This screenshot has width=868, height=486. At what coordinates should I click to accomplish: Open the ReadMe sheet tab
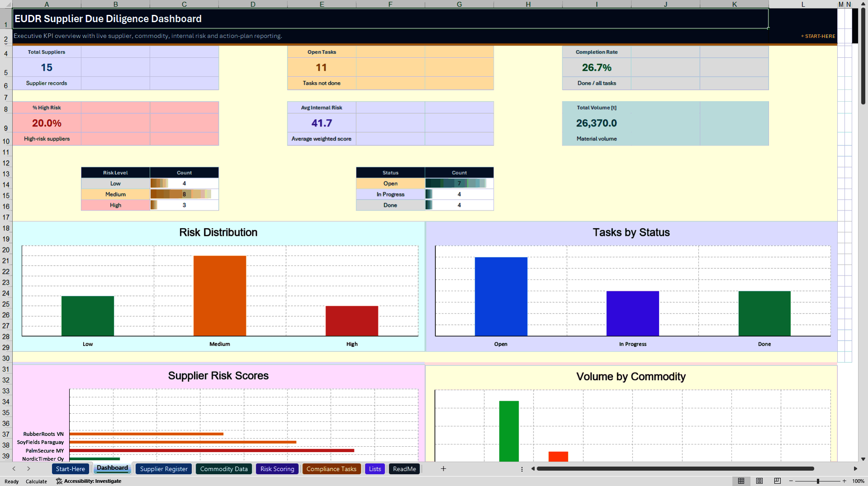pyautogui.click(x=404, y=469)
